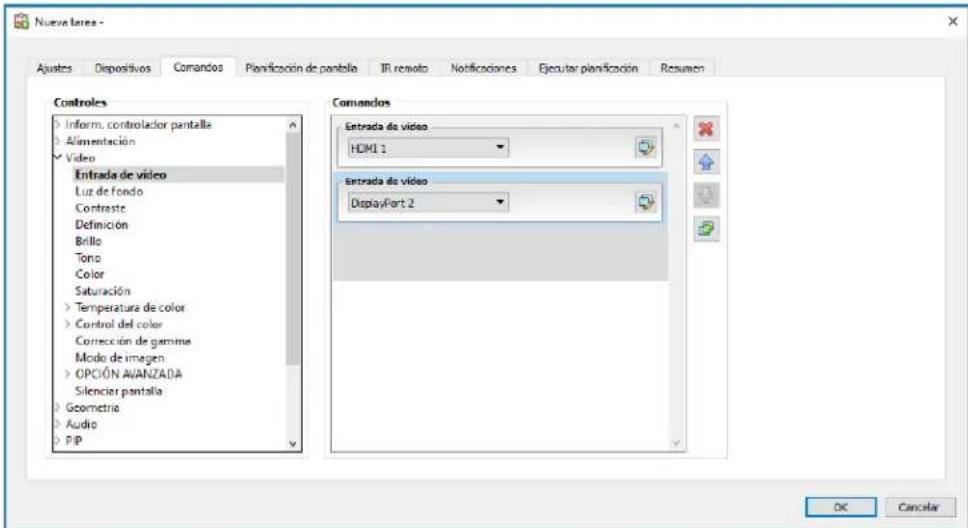Switch to the Ajustes tab
Image resolution: width=968 pixels, height=528 pixels.
(x=54, y=68)
